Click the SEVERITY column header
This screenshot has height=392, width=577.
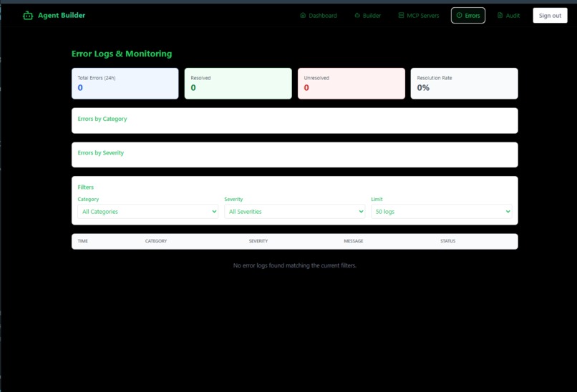[x=258, y=241]
